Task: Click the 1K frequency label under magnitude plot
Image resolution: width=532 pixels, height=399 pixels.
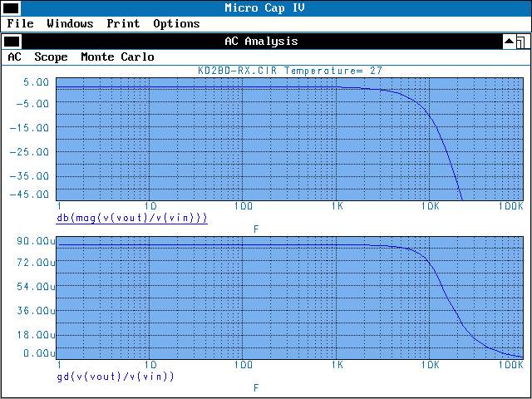Action: [337, 206]
